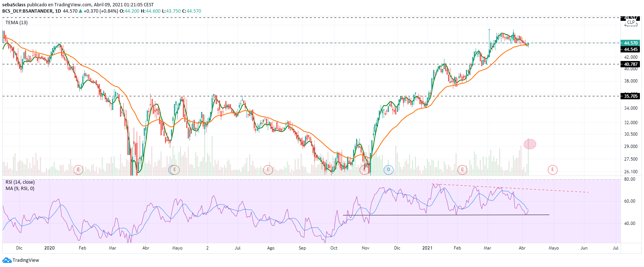Screen dimensions: 644x267
Task: Click the pink circle highlight on the volume bar
Action: pyautogui.click(x=530, y=144)
